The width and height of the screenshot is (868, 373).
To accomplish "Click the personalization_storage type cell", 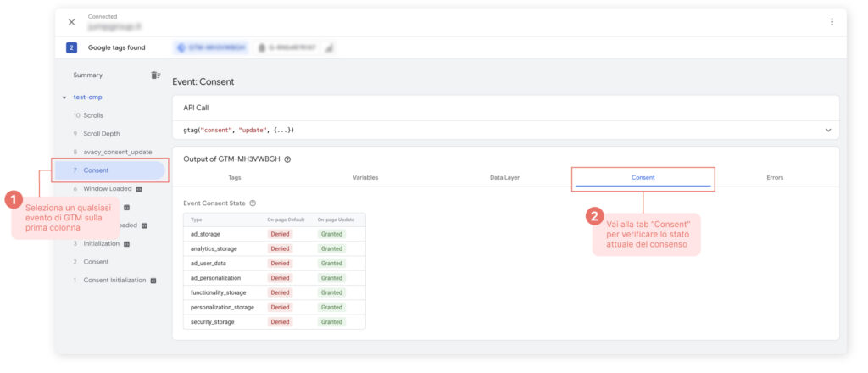I will point(222,307).
